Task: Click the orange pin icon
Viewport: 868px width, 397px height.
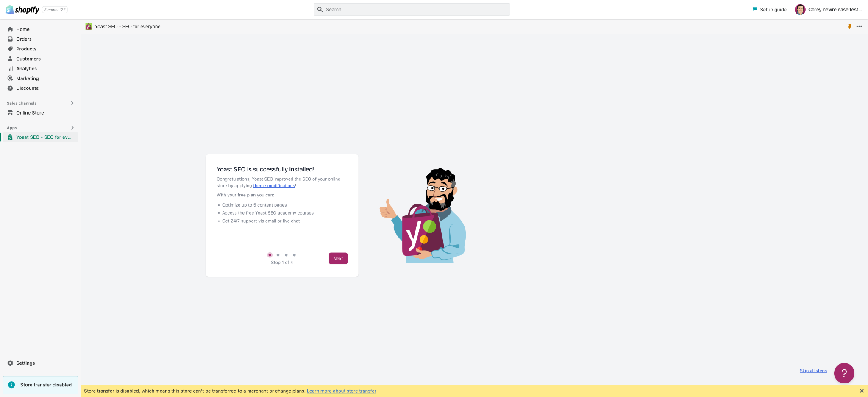Action: [x=849, y=26]
